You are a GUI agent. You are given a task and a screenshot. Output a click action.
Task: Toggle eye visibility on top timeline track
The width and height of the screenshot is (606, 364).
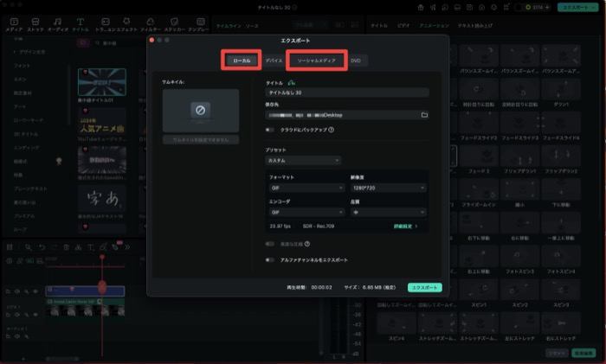[x=35, y=291]
